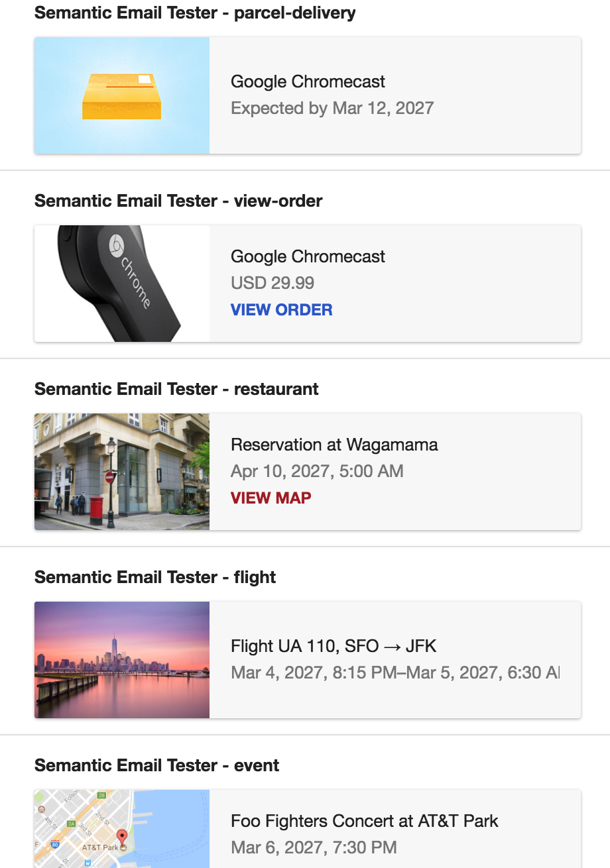Click Foo Fighters Concert at AT&T Park title
610x868 pixels.
coord(365,821)
